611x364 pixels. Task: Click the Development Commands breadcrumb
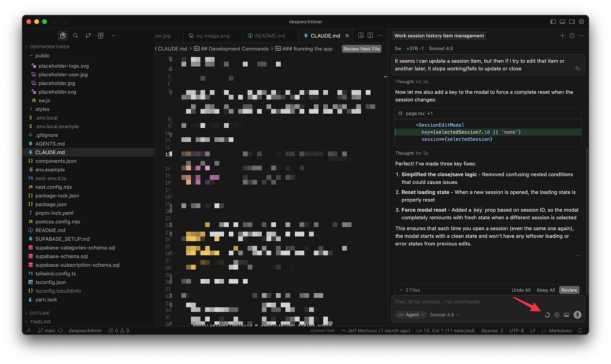pyautogui.click(x=235, y=49)
